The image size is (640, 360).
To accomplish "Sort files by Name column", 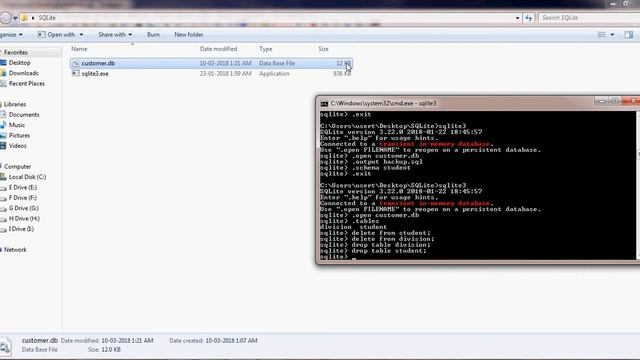I will tap(79, 49).
